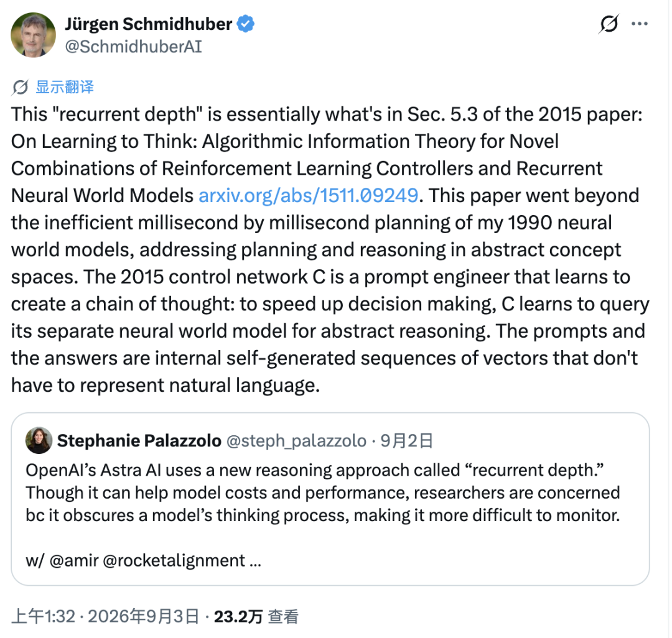
Task: Click Jürgen Schmidhuber's profile avatar
Action: tap(34, 35)
